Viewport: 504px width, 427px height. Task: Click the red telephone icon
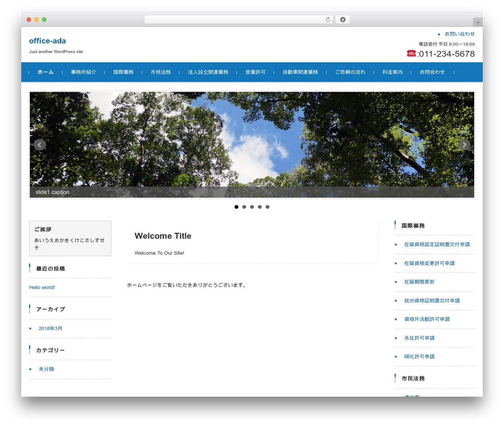(x=411, y=53)
